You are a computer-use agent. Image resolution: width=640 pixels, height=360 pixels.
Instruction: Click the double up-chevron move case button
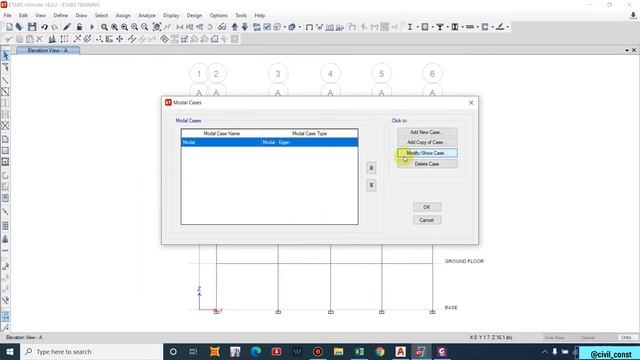371,168
